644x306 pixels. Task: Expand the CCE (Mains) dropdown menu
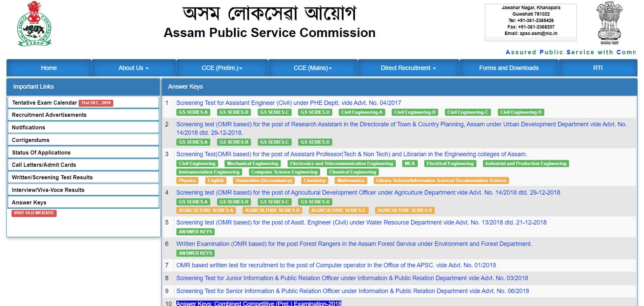(x=313, y=68)
